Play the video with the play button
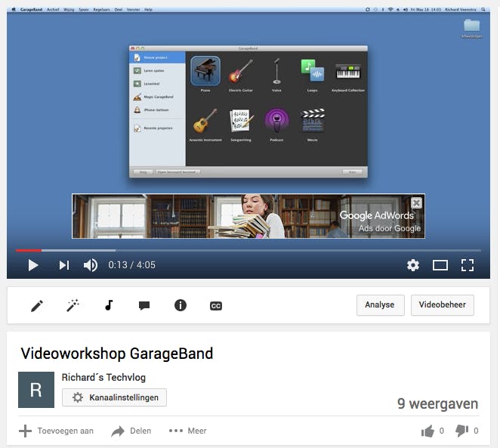 (x=32, y=265)
